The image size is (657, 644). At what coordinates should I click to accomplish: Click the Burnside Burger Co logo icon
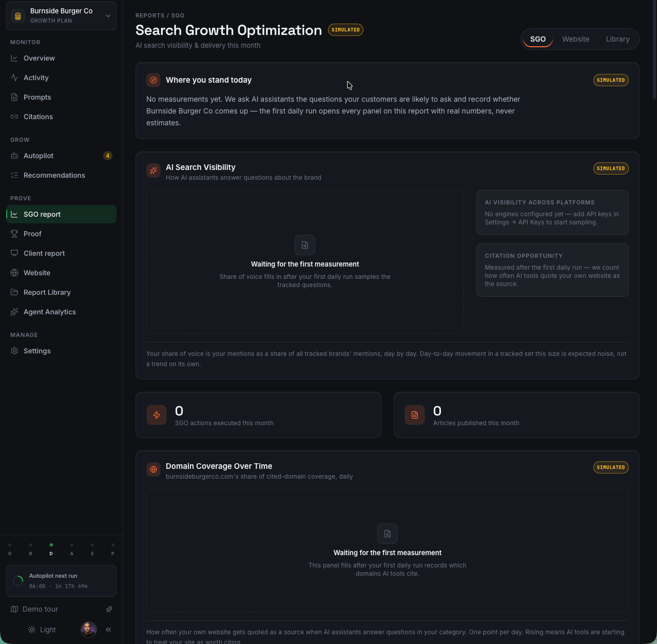[18, 16]
